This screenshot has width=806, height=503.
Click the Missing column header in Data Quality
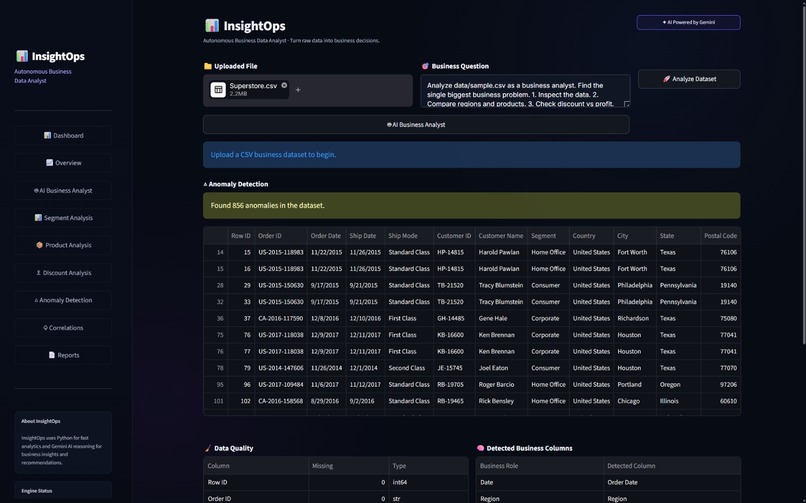pos(349,466)
